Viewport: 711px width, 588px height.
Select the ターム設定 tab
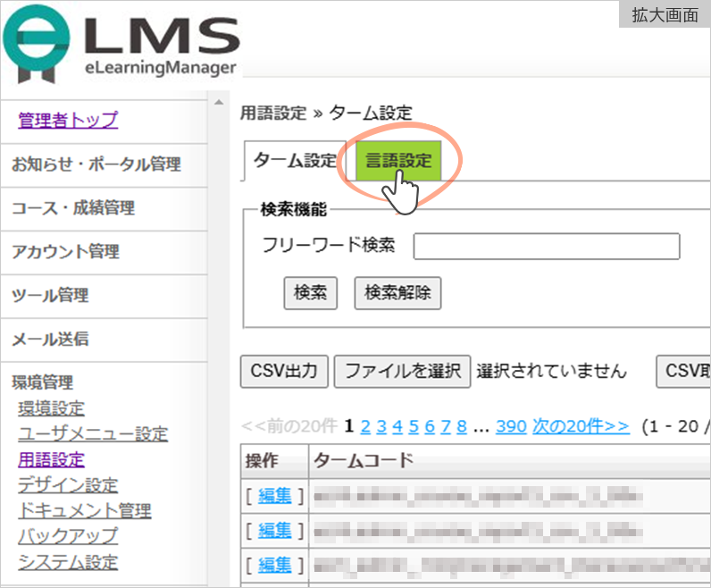(295, 161)
